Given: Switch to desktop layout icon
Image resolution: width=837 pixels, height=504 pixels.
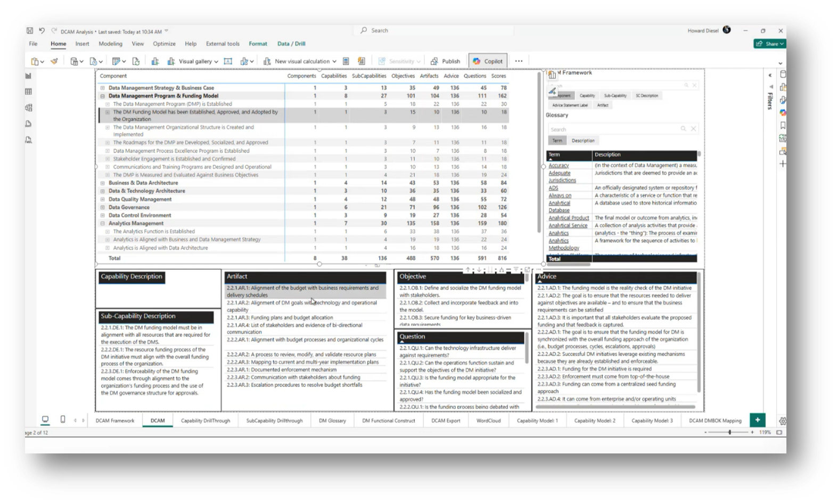Looking at the screenshot, I should [x=45, y=419].
